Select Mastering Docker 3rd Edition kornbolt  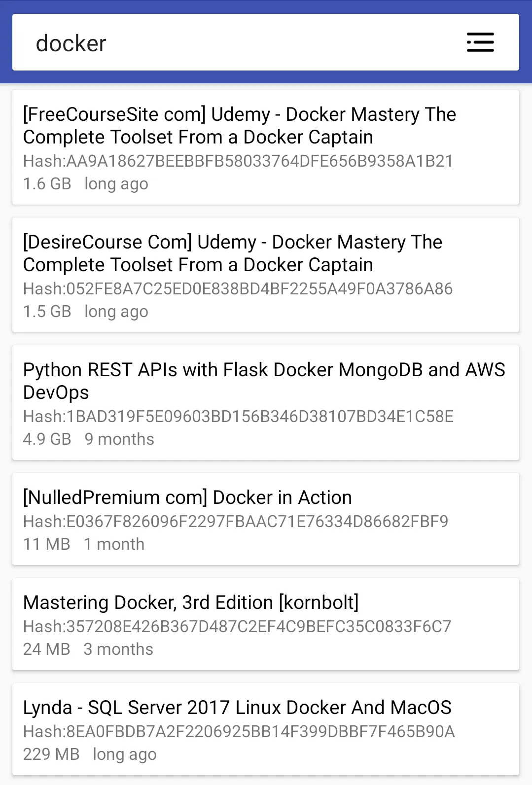pos(191,602)
